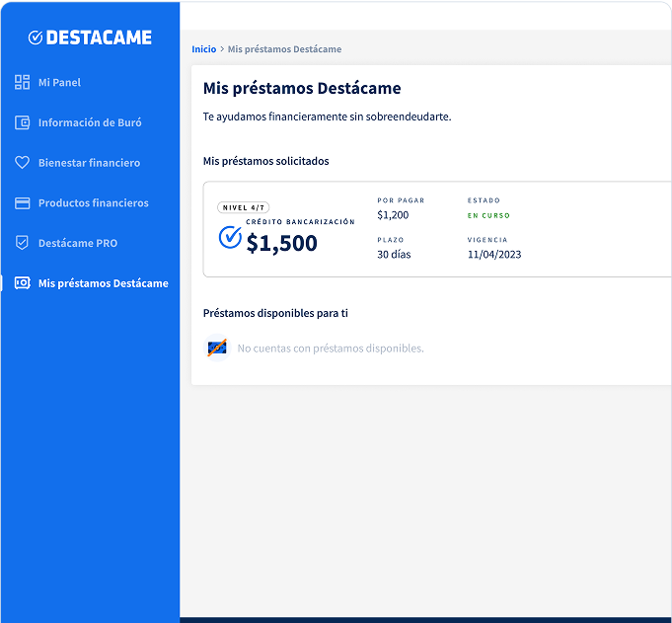Click the Destácame PRO shield icon
The image size is (672, 623).
[22, 243]
